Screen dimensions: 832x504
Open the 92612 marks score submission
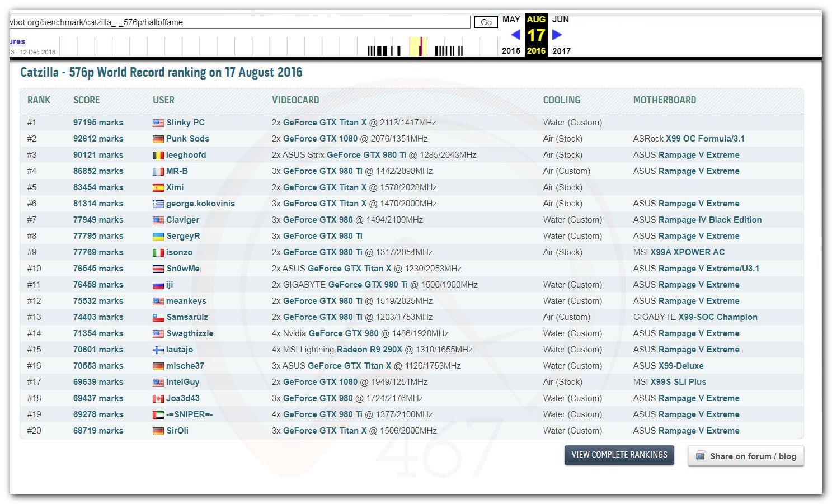click(98, 139)
